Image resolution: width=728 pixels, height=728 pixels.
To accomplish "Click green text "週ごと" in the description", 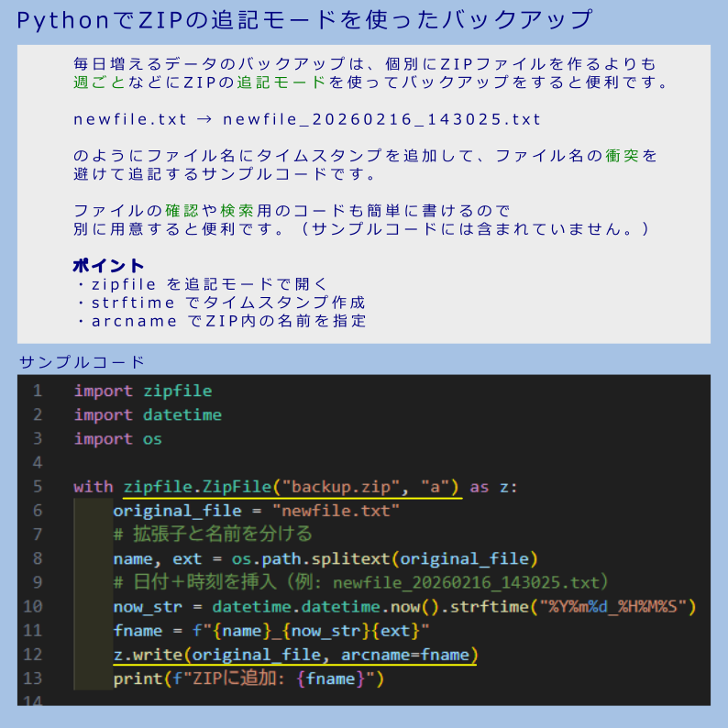I will pyautogui.click(x=99, y=83).
